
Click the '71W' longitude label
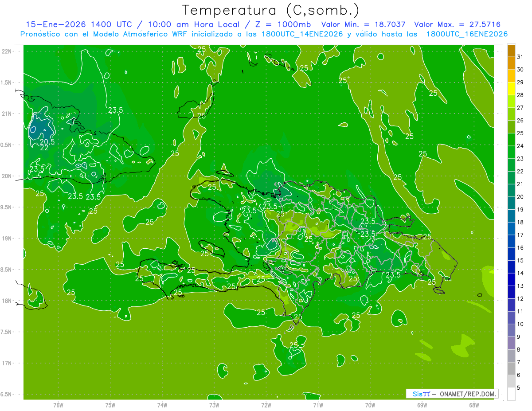(x=318, y=405)
